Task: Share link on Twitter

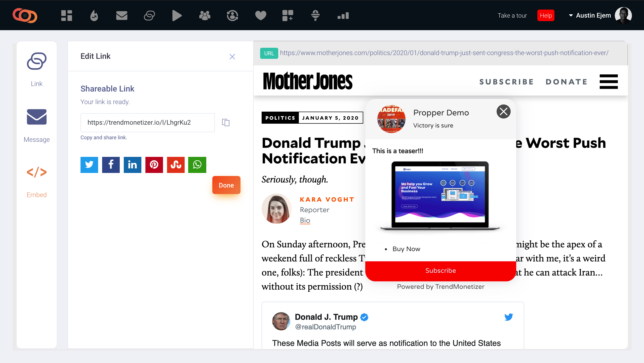Action: (89, 165)
